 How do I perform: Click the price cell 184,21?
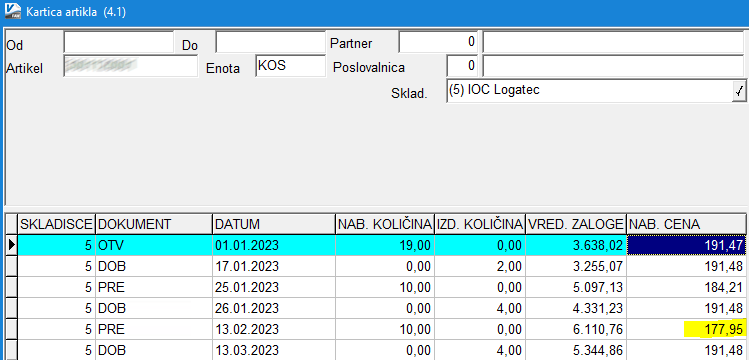(686, 287)
